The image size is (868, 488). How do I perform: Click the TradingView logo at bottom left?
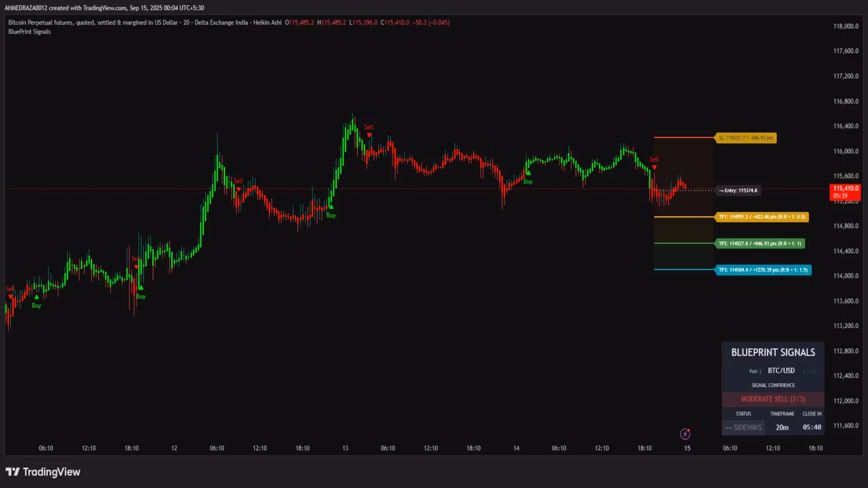(43, 472)
